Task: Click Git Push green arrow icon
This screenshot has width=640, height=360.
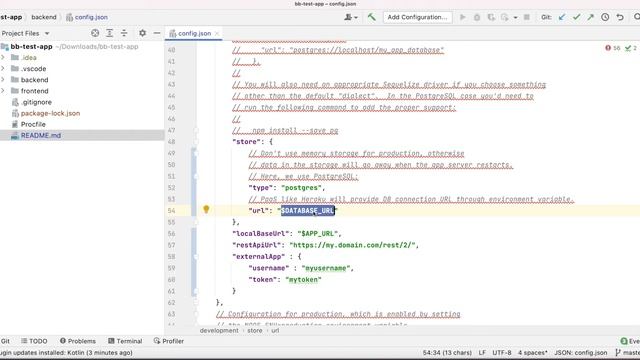Action: pyautogui.click(x=591, y=17)
